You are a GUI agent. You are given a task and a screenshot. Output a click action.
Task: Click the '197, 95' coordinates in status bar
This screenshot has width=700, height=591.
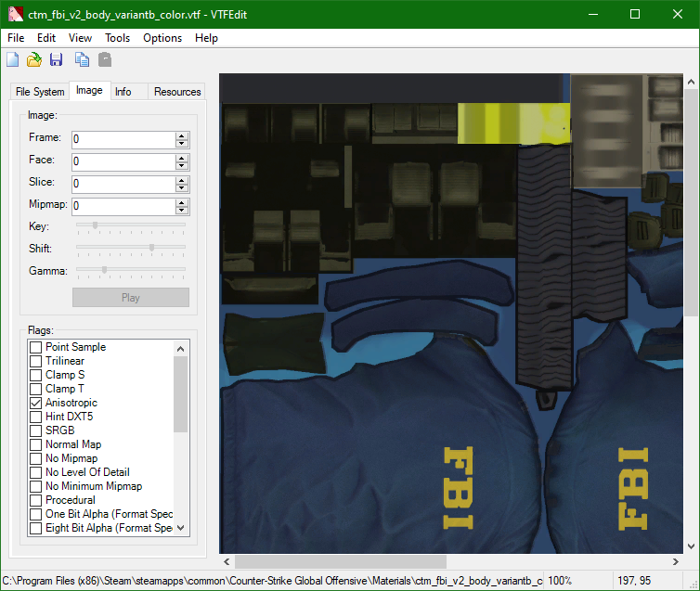(634, 581)
